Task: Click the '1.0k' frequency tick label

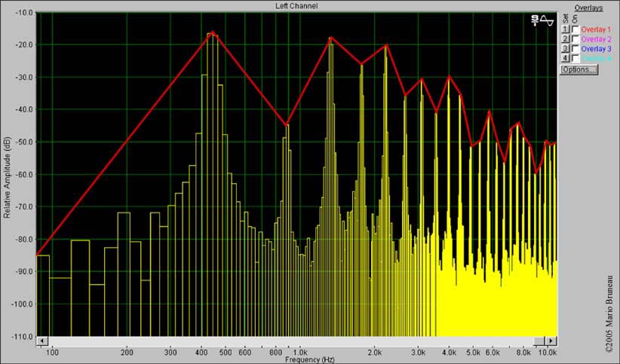Action: [300, 352]
